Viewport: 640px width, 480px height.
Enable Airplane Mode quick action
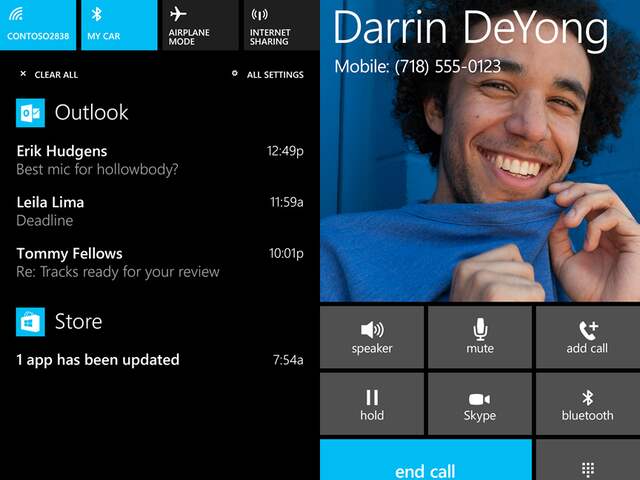coord(200,25)
